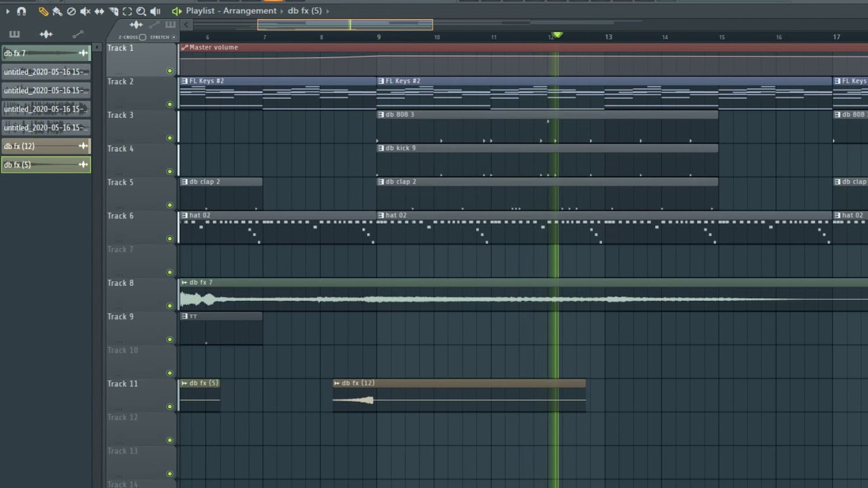Select the Slice tool
868x488 pixels.
(113, 11)
